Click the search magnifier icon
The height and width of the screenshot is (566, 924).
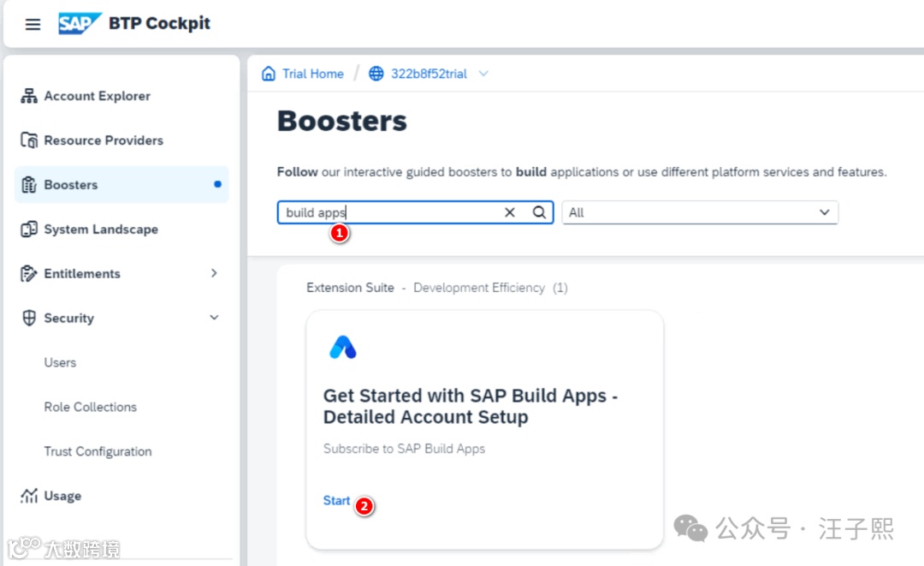[539, 212]
